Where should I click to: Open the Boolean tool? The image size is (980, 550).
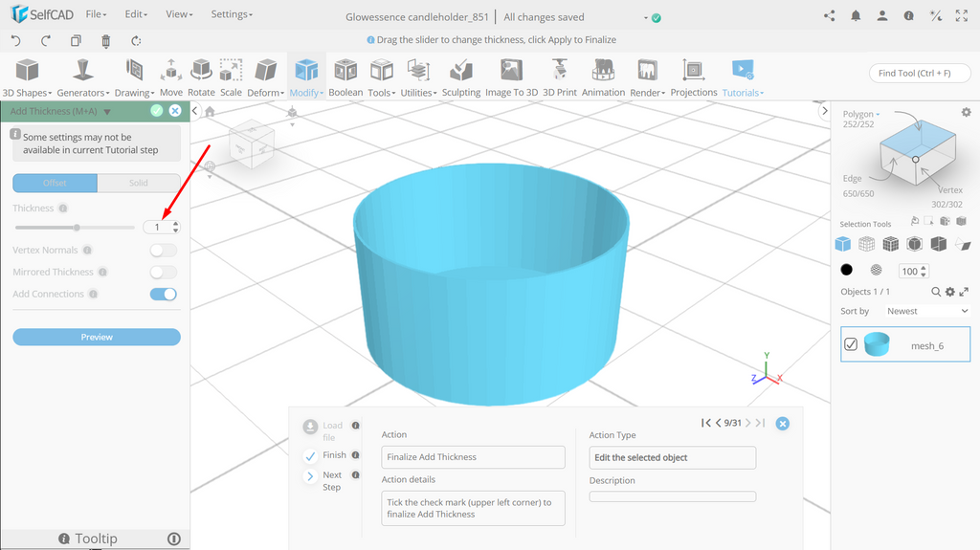tap(345, 77)
